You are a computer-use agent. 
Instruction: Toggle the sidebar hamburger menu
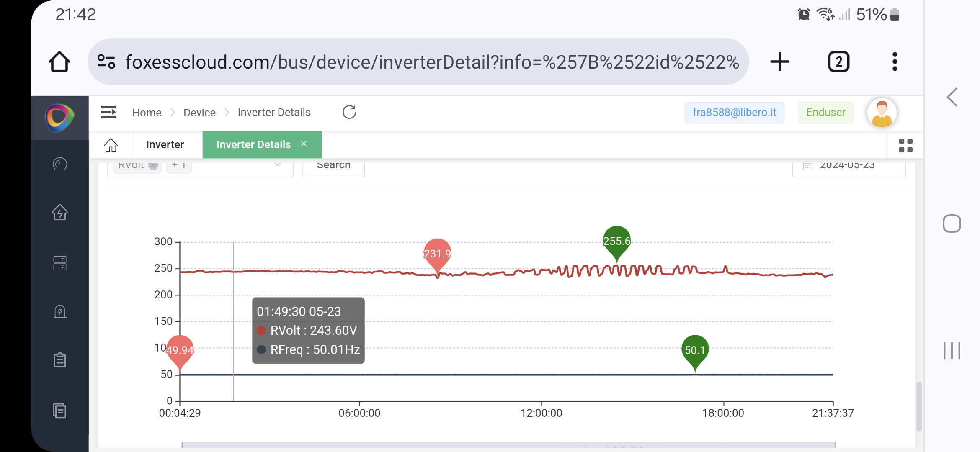(108, 112)
